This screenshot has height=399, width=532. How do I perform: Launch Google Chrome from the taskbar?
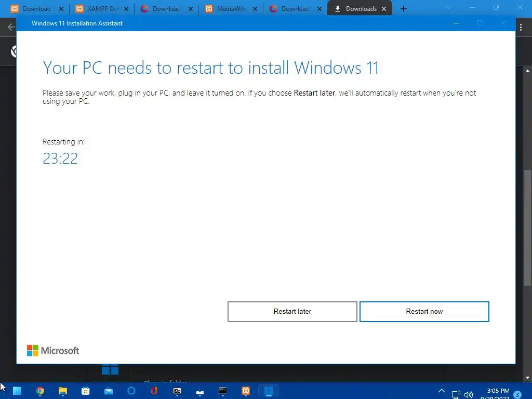click(39, 391)
